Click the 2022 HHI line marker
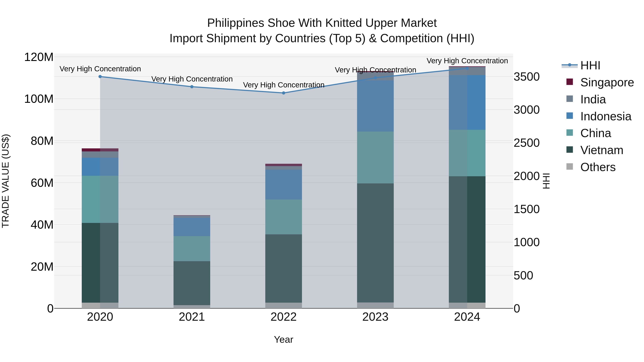Image resolution: width=644 pixels, height=362 pixels. tap(284, 93)
